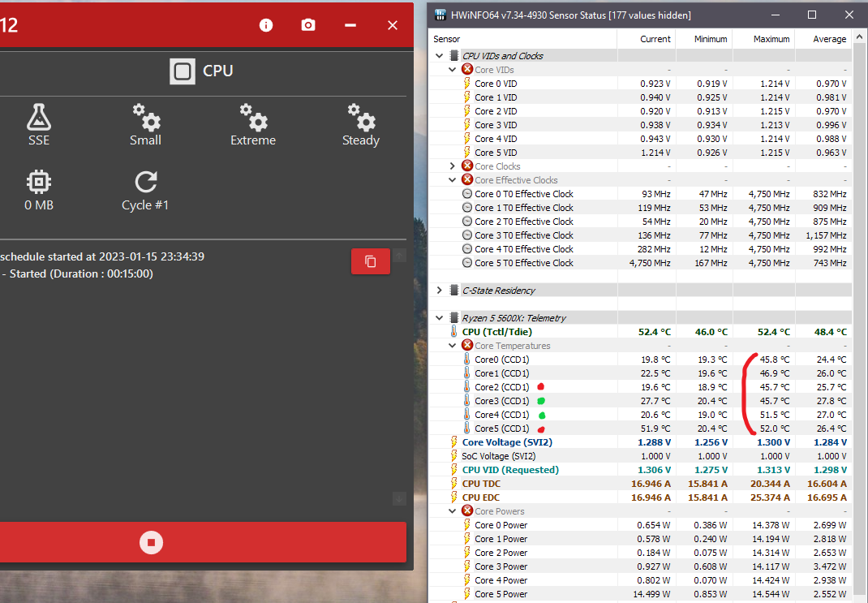Click the Core 3 T0 Effective Clock icon
This screenshot has width=868, height=603.
(x=467, y=235)
